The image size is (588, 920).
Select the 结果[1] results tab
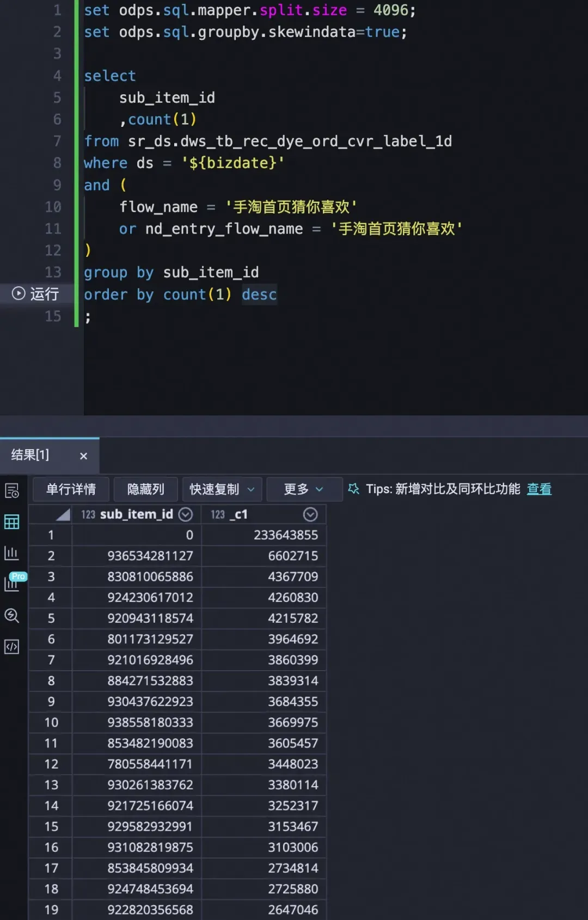30,455
